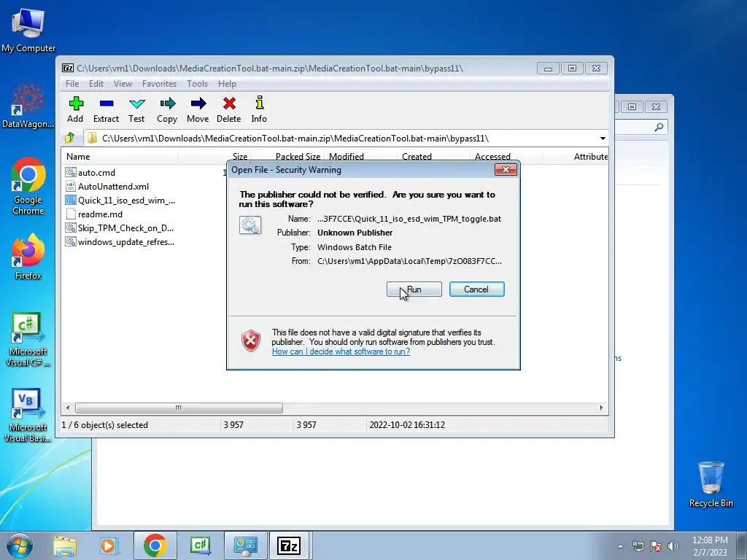Screen dimensions: 747x560
Task: Expand the address path dropdown arrow
Action: coord(603,139)
